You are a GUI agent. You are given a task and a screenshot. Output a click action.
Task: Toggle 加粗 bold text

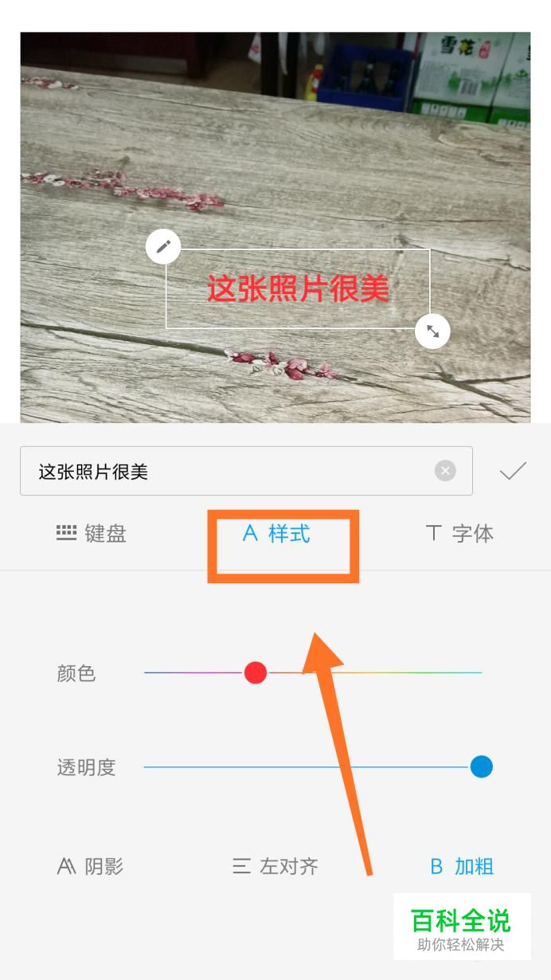click(x=462, y=866)
